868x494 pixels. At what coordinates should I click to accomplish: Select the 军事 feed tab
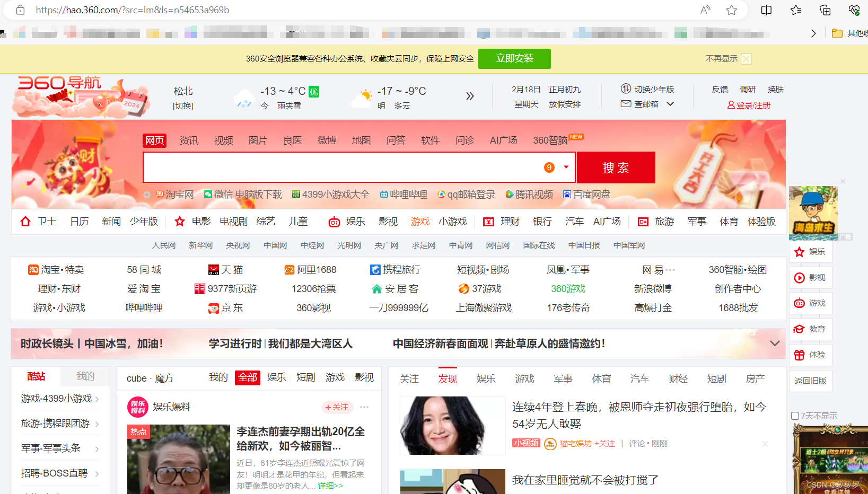(x=563, y=379)
